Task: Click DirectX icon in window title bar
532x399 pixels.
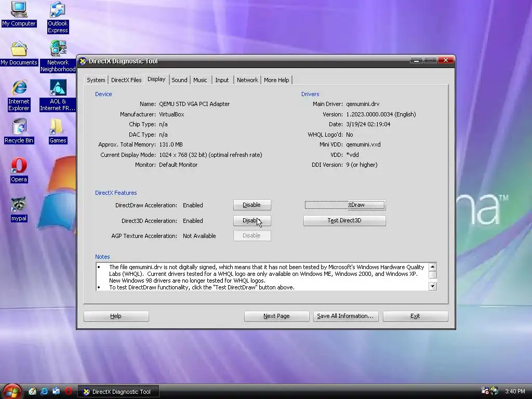Action: coord(83,61)
